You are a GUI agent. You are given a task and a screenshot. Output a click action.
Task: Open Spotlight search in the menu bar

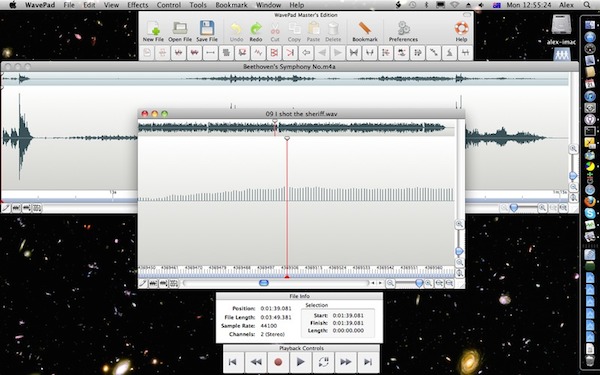pyautogui.click(x=587, y=5)
